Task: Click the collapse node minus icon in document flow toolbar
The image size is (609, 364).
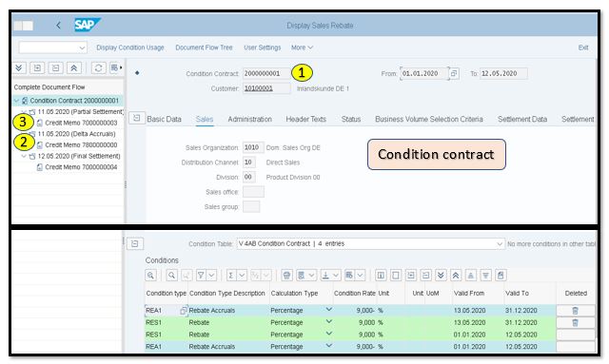Action: pyautogui.click(x=55, y=67)
